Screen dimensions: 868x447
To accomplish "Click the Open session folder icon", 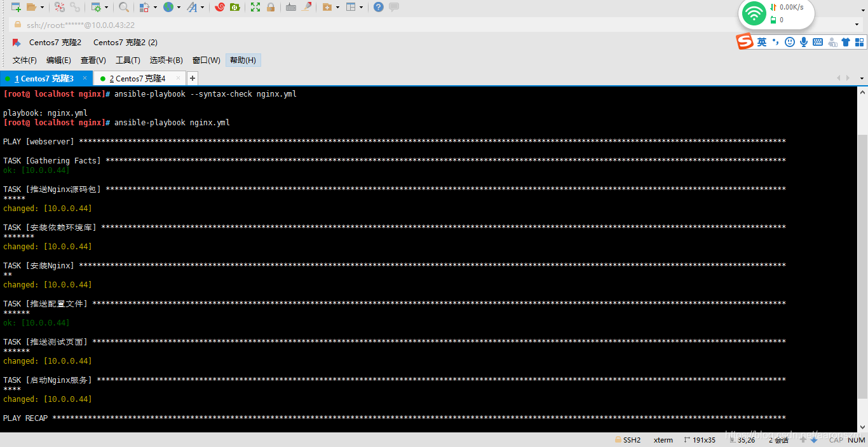I will (31, 7).
